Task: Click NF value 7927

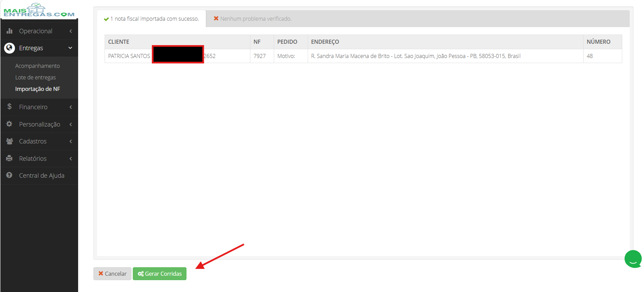Action: click(260, 56)
